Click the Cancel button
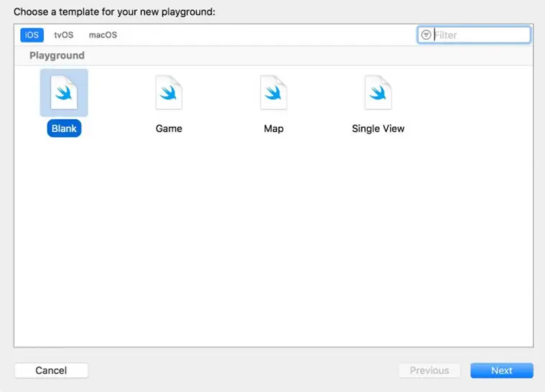Viewport: 545px width, 392px height. (51, 370)
